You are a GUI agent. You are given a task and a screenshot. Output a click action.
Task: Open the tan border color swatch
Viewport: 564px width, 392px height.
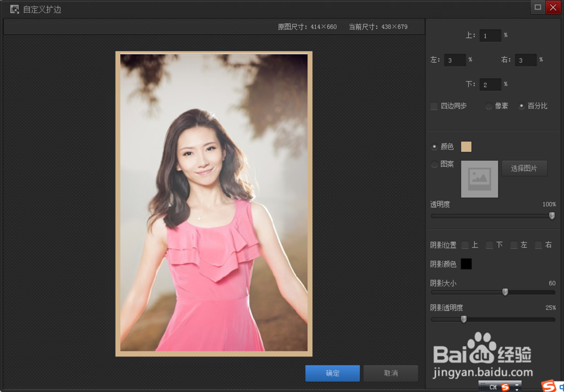point(466,147)
